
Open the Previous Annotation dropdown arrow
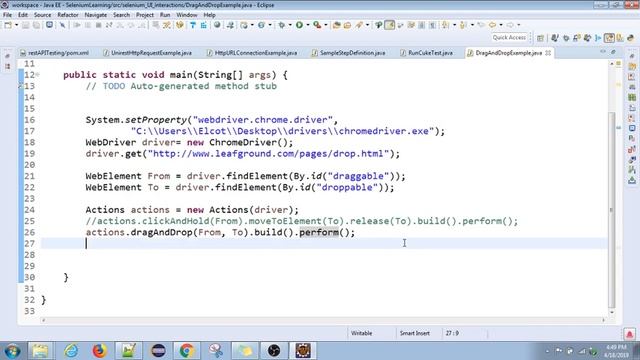472,25
